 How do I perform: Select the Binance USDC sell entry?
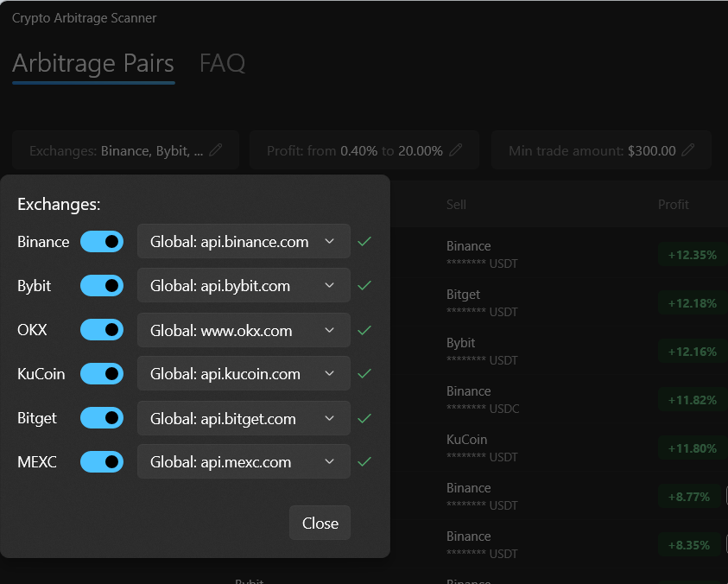[x=483, y=399]
